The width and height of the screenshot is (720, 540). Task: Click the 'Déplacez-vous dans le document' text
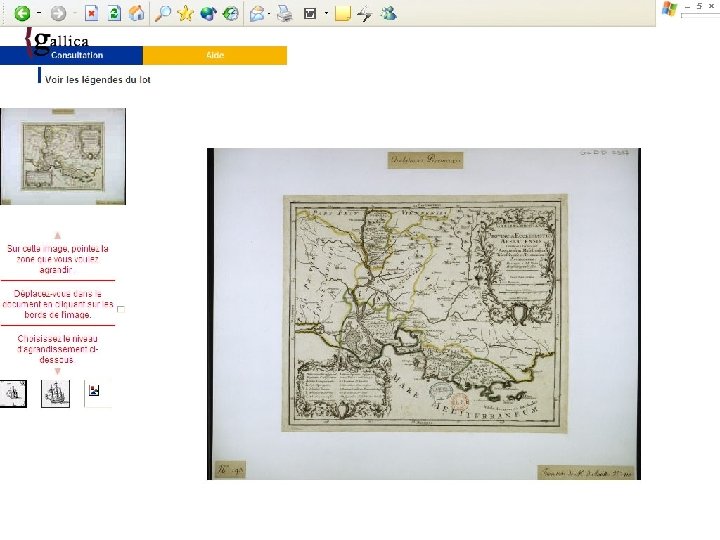[58, 304]
